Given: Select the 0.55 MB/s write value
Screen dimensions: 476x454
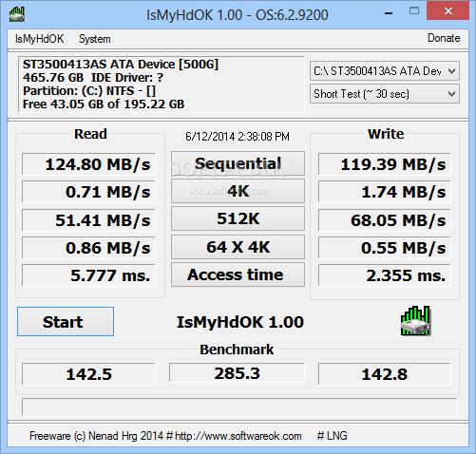Looking at the screenshot, I should pos(385,248).
